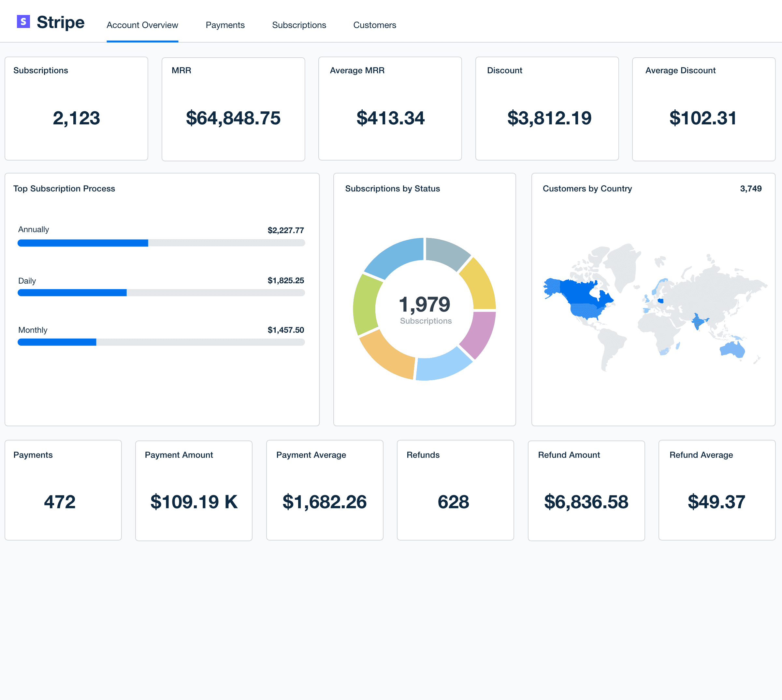Click Australia on the world map
Viewport: 782px width, 700px height.
pyautogui.click(x=732, y=349)
